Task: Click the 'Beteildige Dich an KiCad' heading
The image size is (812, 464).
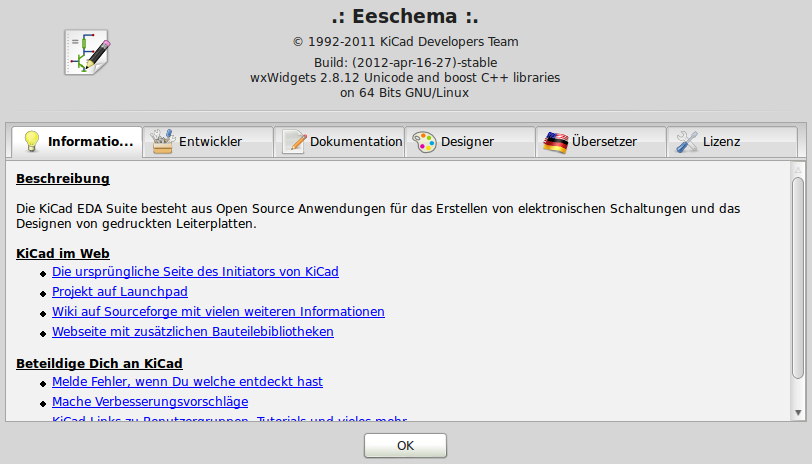Action: (99, 364)
